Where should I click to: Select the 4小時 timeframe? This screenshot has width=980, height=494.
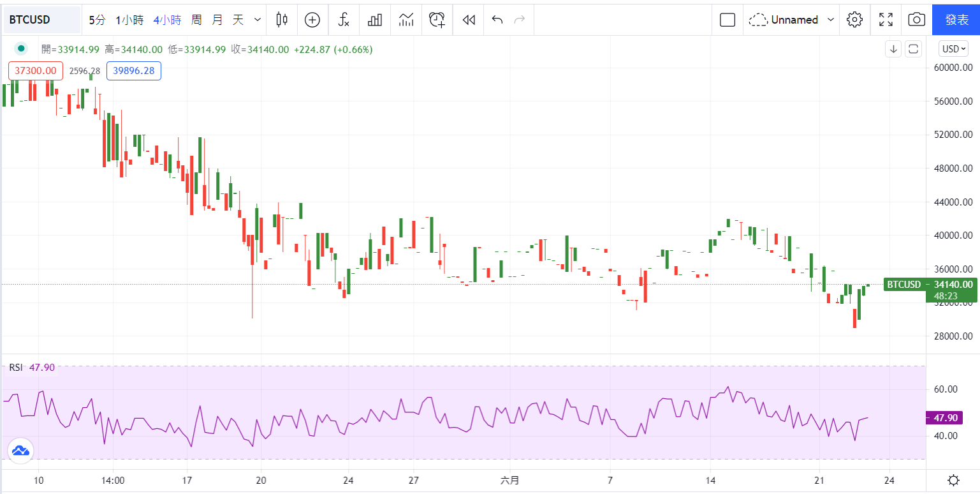(167, 20)
